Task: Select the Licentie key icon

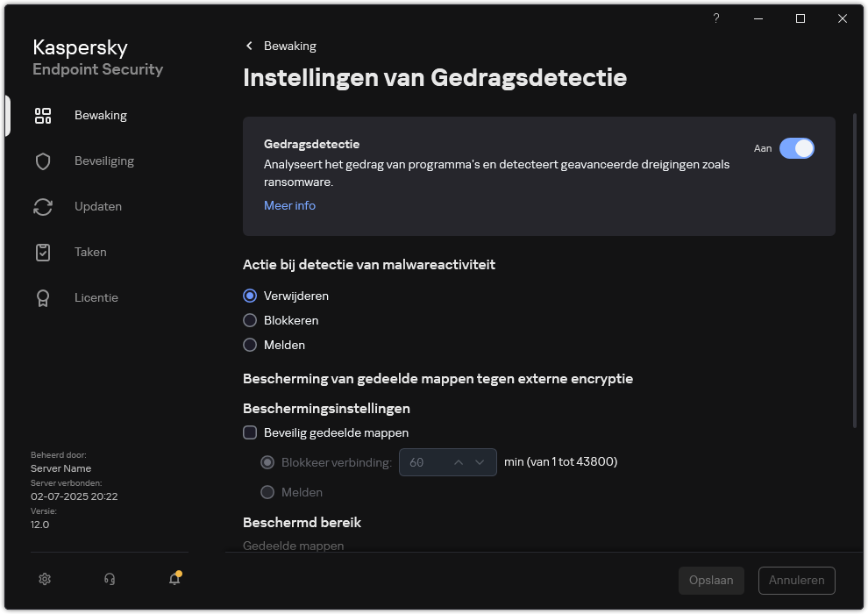Action: [43, 297]
